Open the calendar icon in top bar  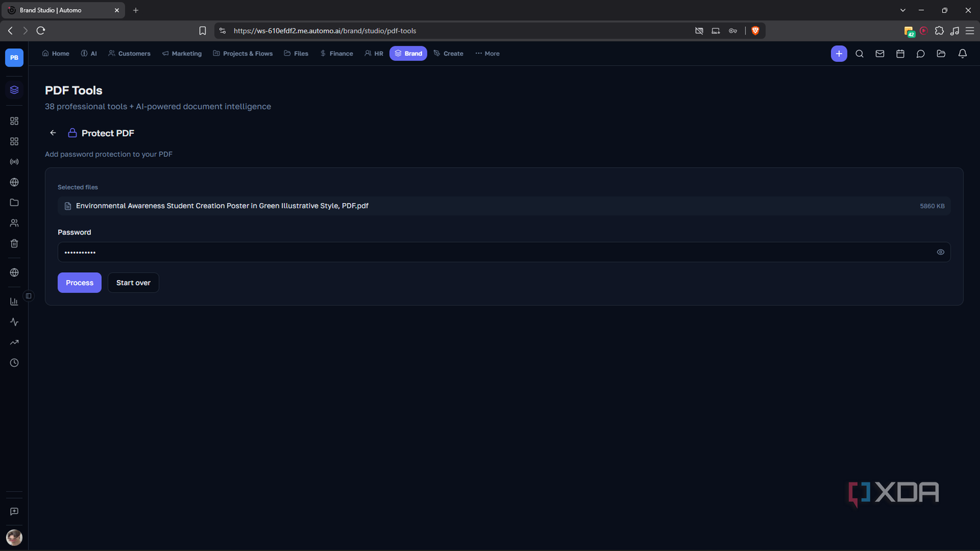(x=900, y=54)
